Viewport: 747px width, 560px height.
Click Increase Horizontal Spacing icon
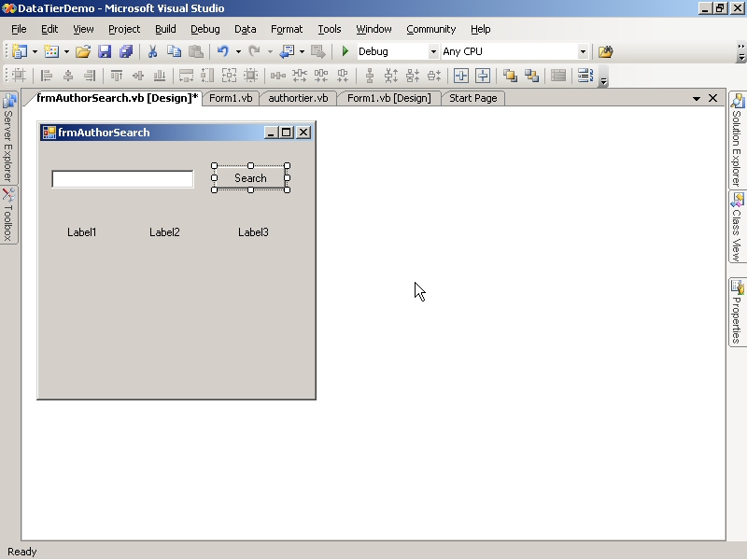pyautogui.click(x=300, y=76)
